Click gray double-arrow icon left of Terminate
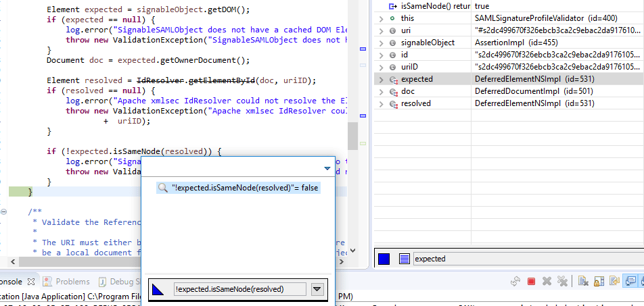Screen dimensions: 644x306 pyautogui.click(x=515, y=282)
